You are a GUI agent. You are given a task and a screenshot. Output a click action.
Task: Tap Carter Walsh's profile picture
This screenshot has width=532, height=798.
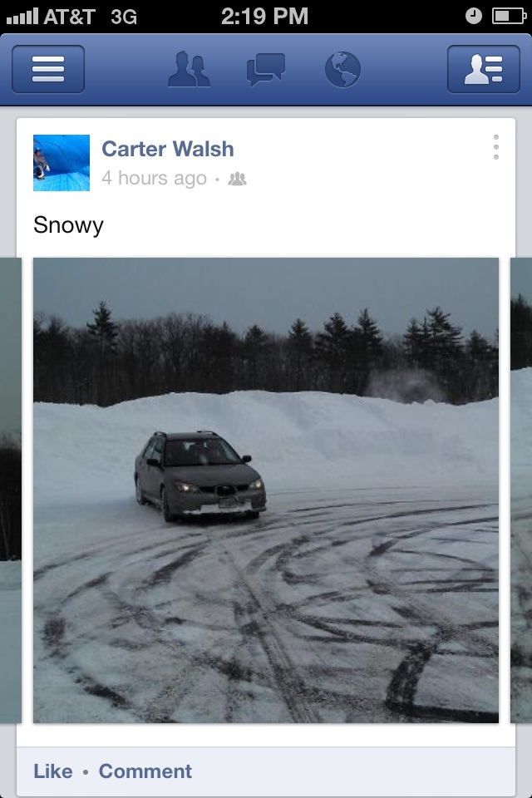62,163
